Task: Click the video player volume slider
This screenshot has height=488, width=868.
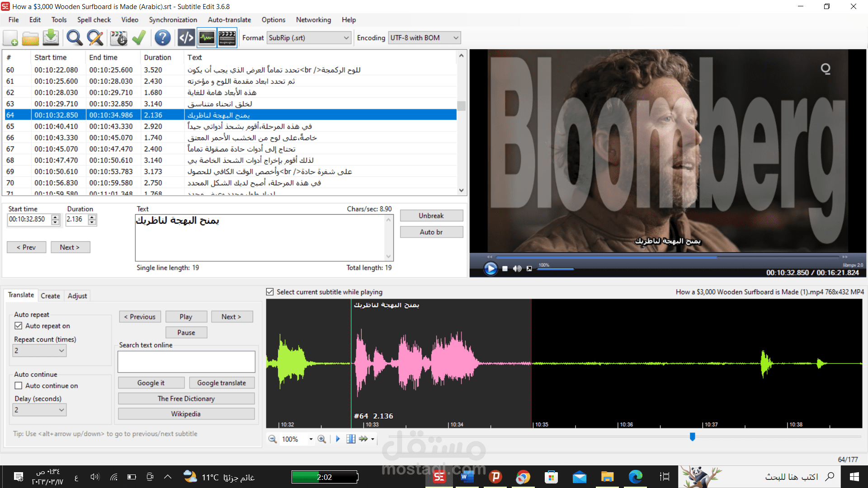Action: click(x=556, y=269)
